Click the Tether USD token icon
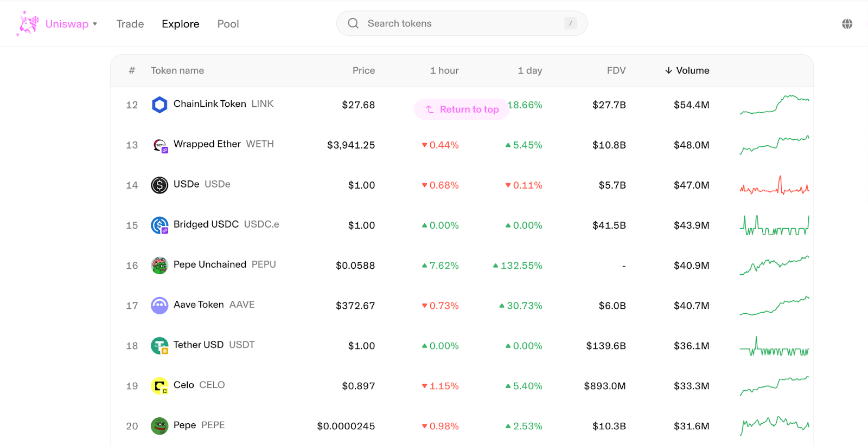868x446 pixels. point(159,346)
